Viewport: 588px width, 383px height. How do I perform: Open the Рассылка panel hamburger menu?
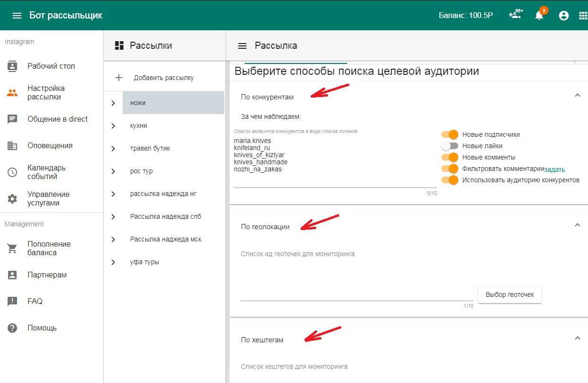[242, 46]
